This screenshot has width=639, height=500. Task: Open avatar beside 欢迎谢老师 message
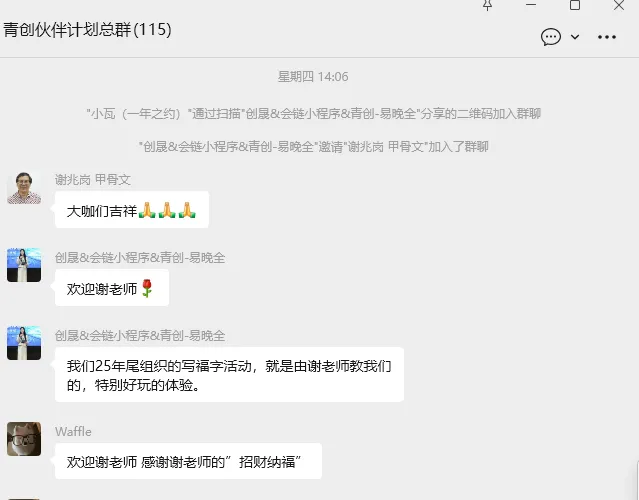click(x=24, y=265)
